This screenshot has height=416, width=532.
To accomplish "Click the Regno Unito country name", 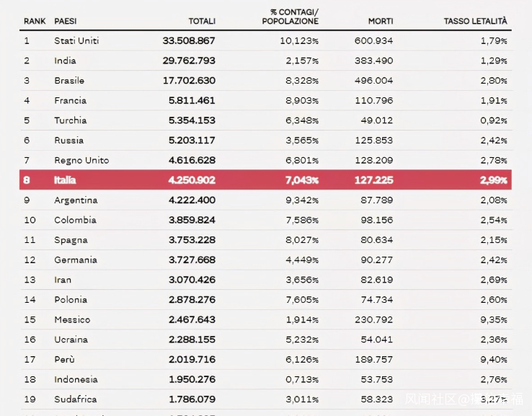I will point(81,160).
